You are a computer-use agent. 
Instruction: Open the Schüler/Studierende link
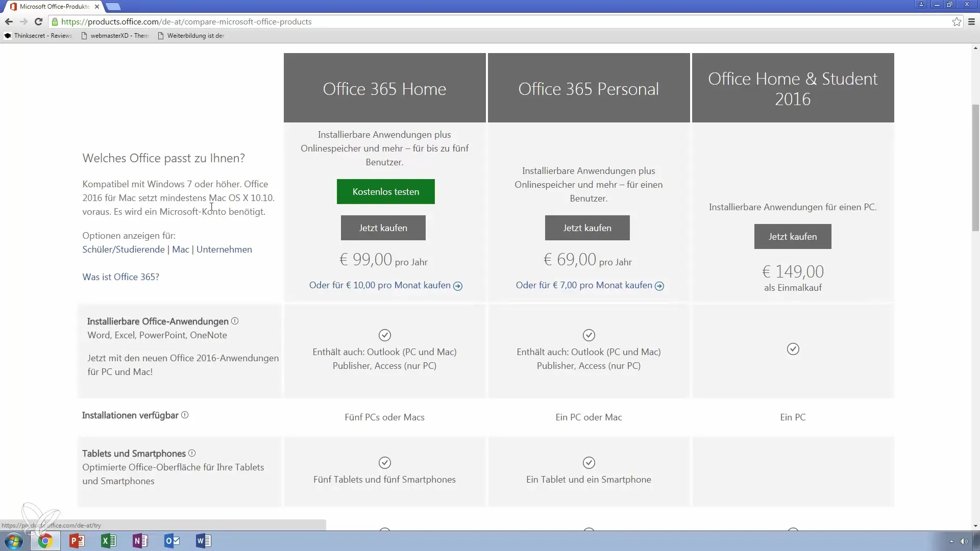tap(124, 249)
